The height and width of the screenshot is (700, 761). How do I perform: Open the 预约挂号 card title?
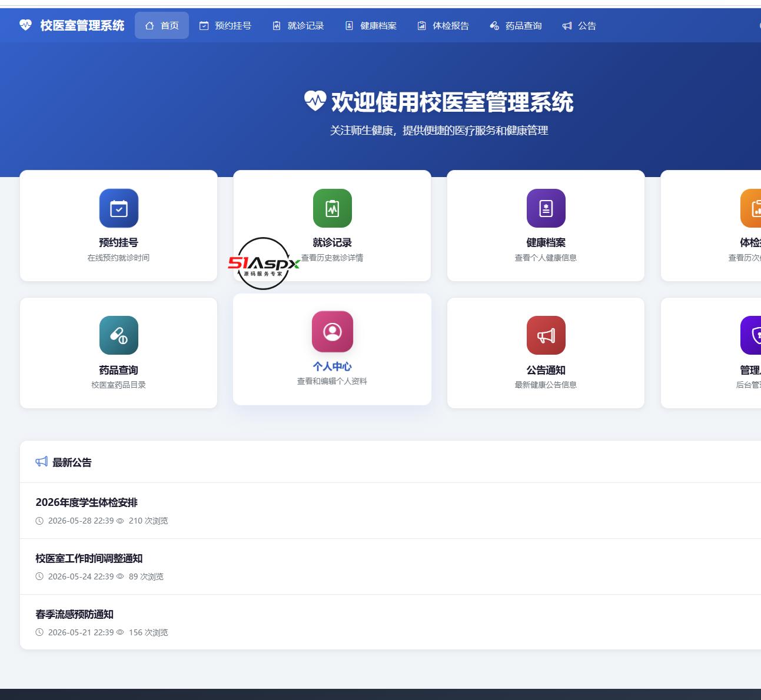pos(119,242)
